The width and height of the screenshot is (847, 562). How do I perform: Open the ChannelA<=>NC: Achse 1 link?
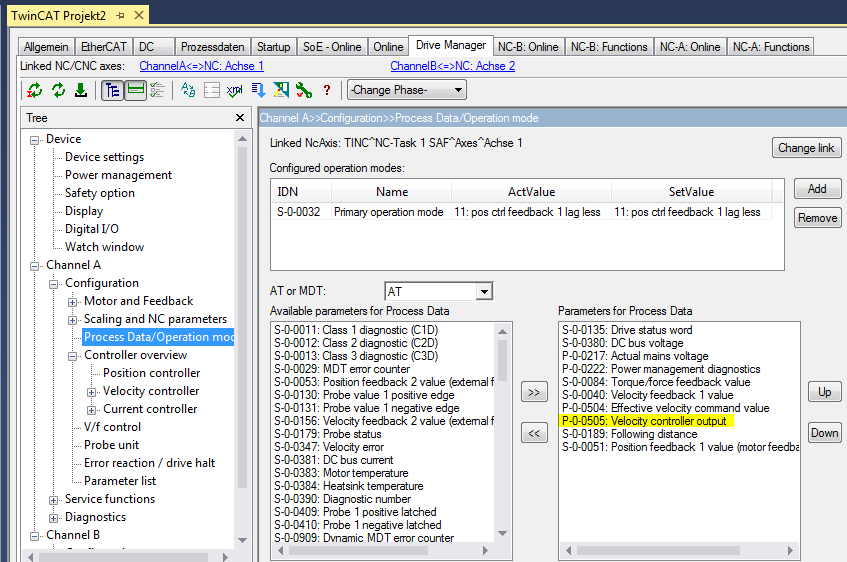pyautogui.click(x=201, y=66)
